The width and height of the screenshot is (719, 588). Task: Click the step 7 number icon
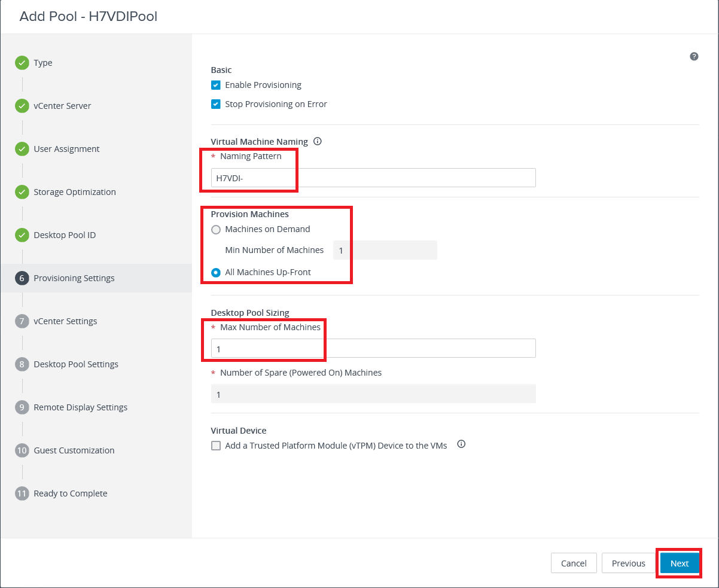(22, 321)
